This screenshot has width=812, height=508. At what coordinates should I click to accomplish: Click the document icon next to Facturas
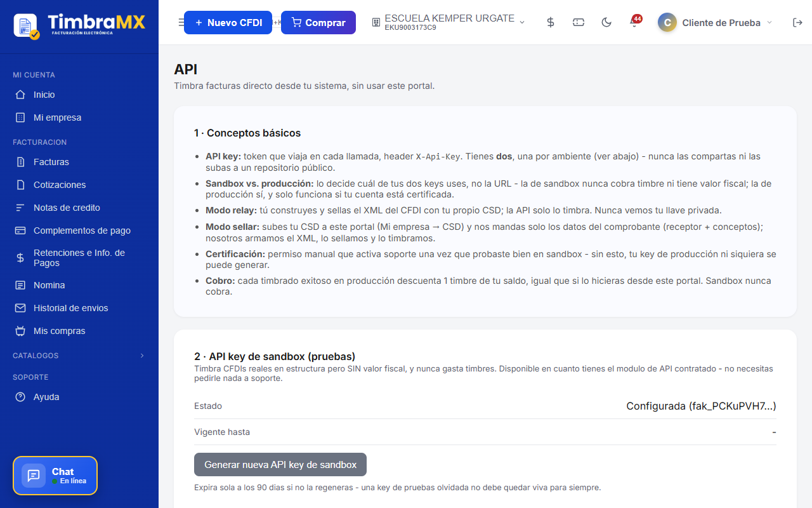pos(20,162)
